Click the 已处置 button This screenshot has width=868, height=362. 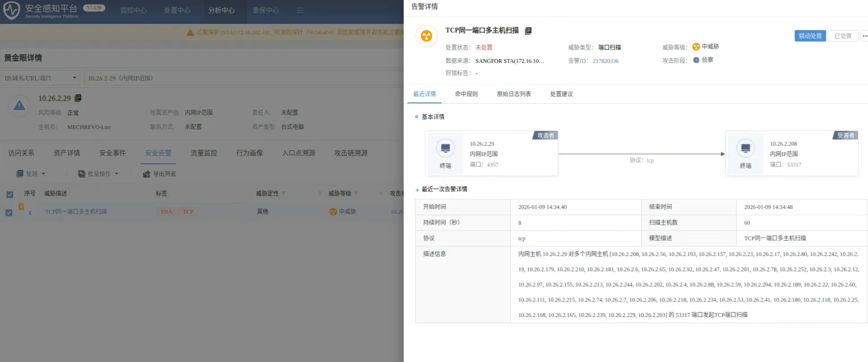pos(843,36)
